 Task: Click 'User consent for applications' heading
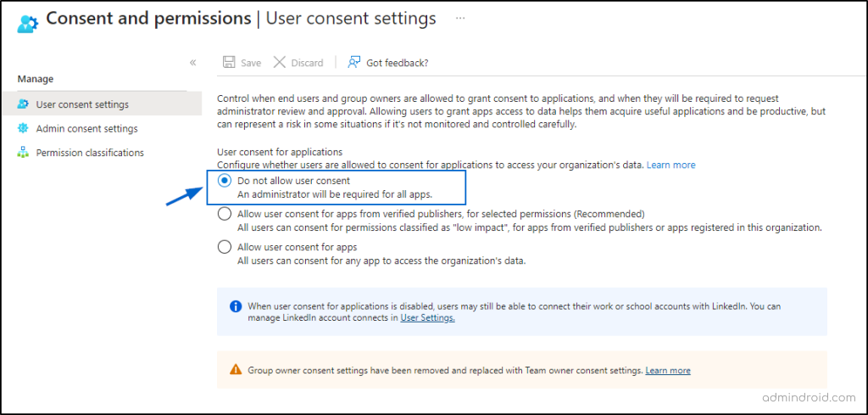(280, 152)
